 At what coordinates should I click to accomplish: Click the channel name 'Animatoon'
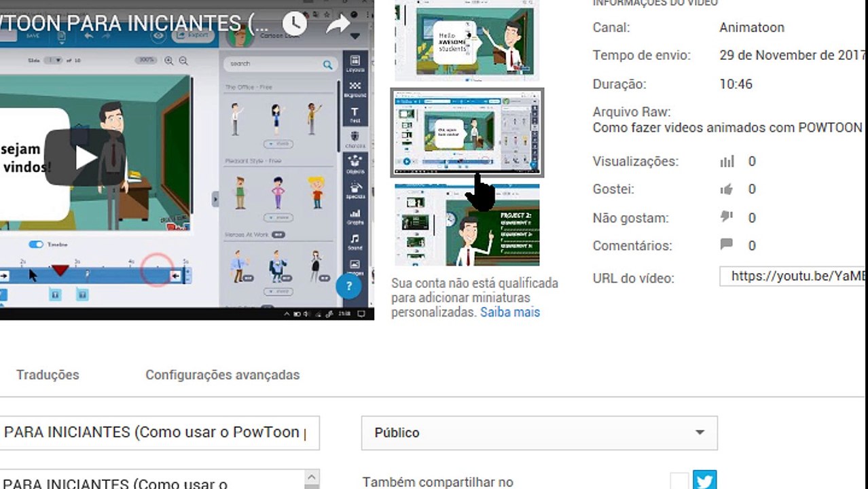[752, 28]
